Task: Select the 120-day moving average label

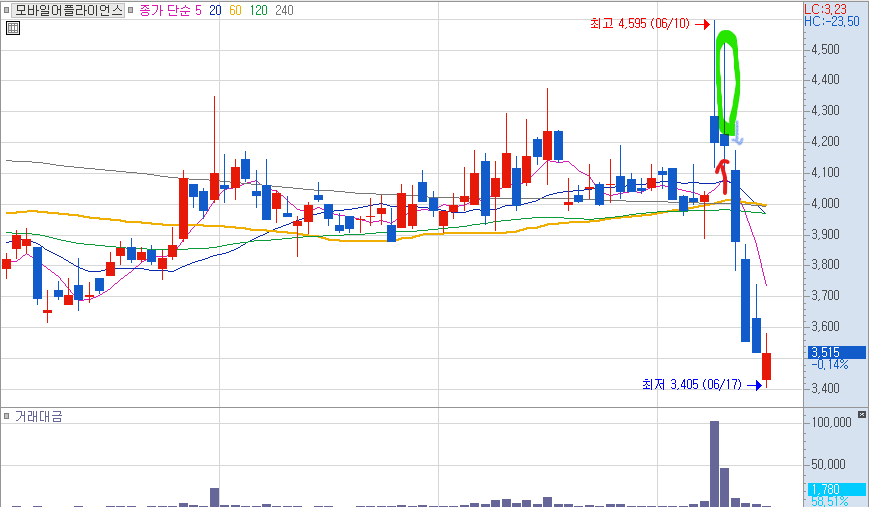Action: 258,11
